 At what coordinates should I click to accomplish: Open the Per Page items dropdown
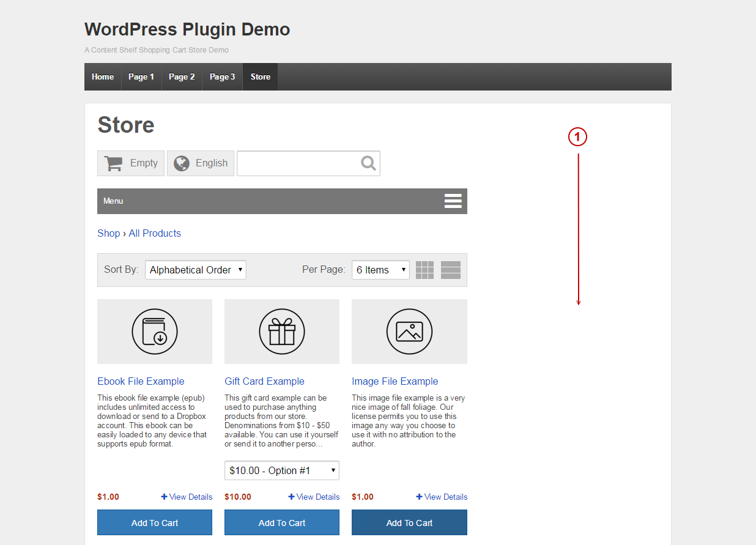click(x=380, y=270)
